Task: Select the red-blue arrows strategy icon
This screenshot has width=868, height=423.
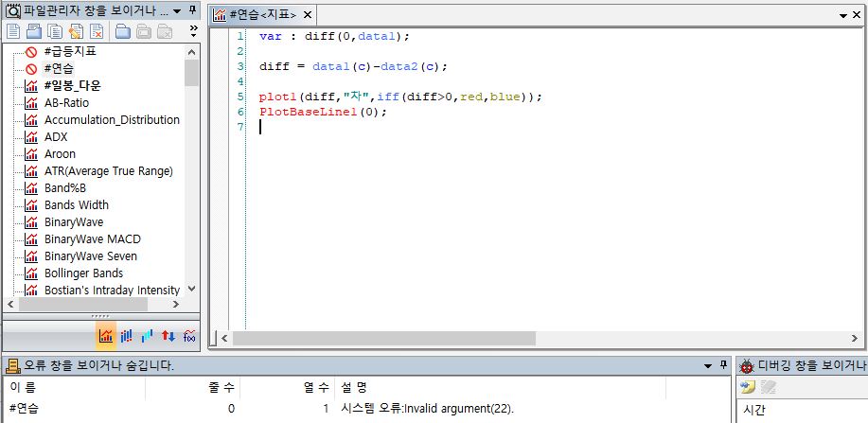Action: pyautogui.click(x=168, y=336)
